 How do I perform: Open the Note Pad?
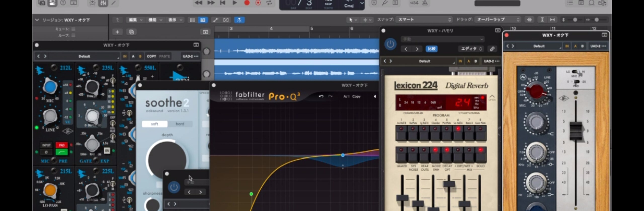point(581,3)
